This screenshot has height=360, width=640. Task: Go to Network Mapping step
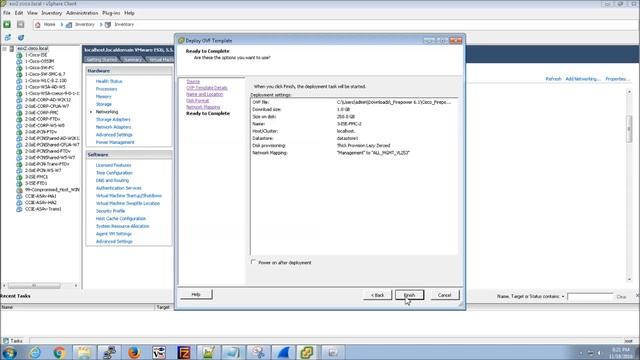coord(203,107)
